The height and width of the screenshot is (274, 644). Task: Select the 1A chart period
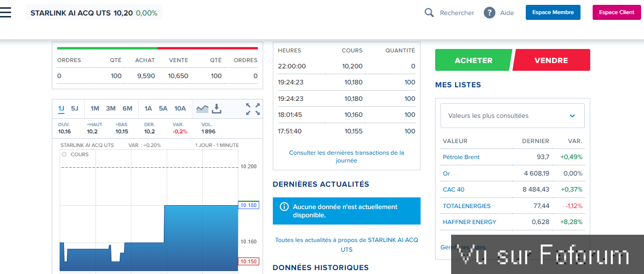pyautogui.click(x=148, y=109)
